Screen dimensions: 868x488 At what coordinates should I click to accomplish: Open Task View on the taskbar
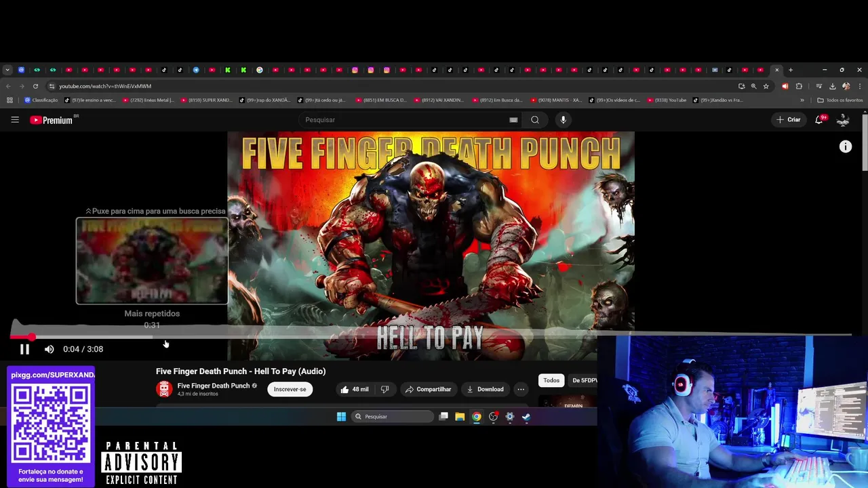443,417
